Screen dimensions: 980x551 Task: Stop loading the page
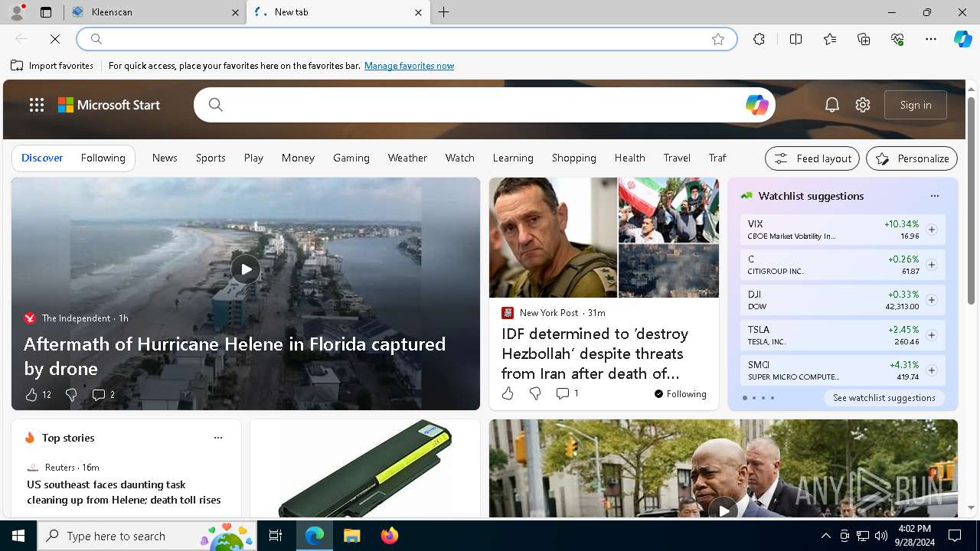[x=55, y=39]
